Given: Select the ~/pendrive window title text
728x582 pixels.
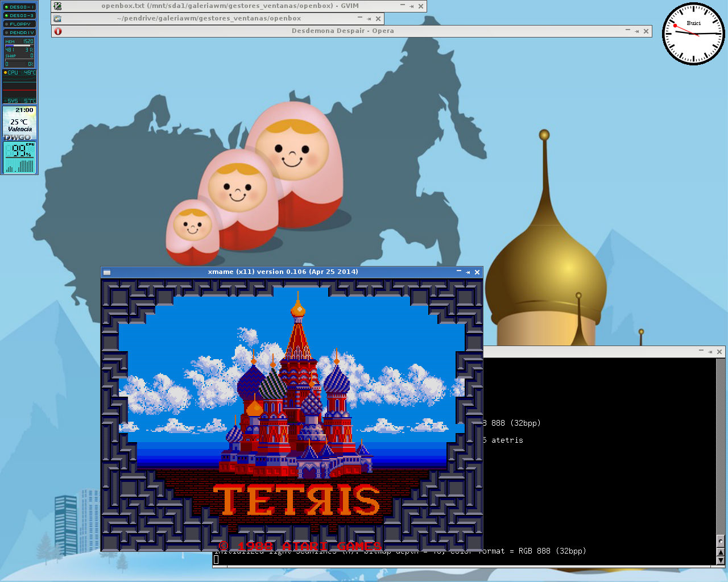Looking at the screenshot, I should tap(209, 19).
